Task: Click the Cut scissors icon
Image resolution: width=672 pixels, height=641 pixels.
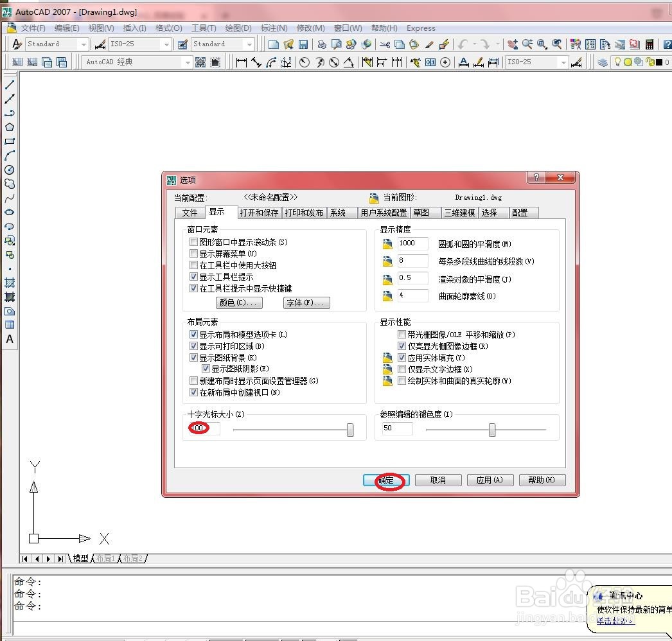Action: (385, 44)
